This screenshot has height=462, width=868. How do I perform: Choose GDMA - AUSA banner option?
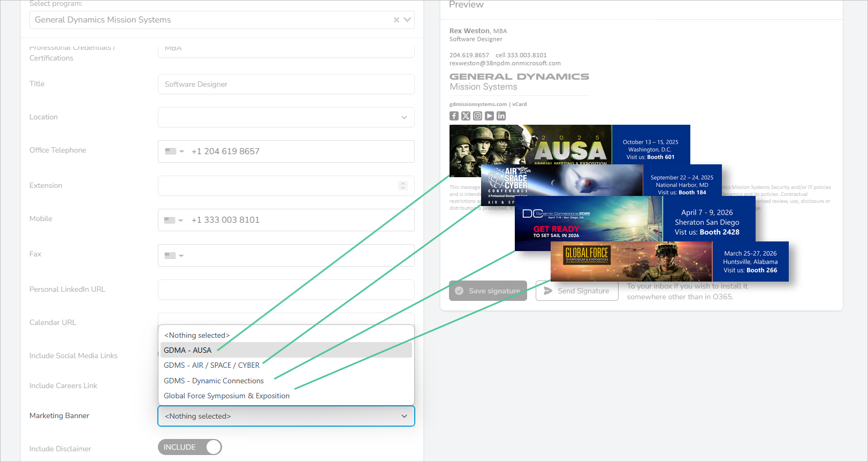pos(188,350)
